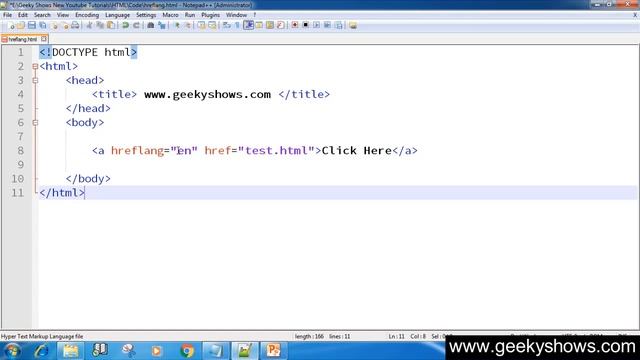Click the macro Playback icon
The width and height of the screenshot is (640, 360).
point(316,25)
